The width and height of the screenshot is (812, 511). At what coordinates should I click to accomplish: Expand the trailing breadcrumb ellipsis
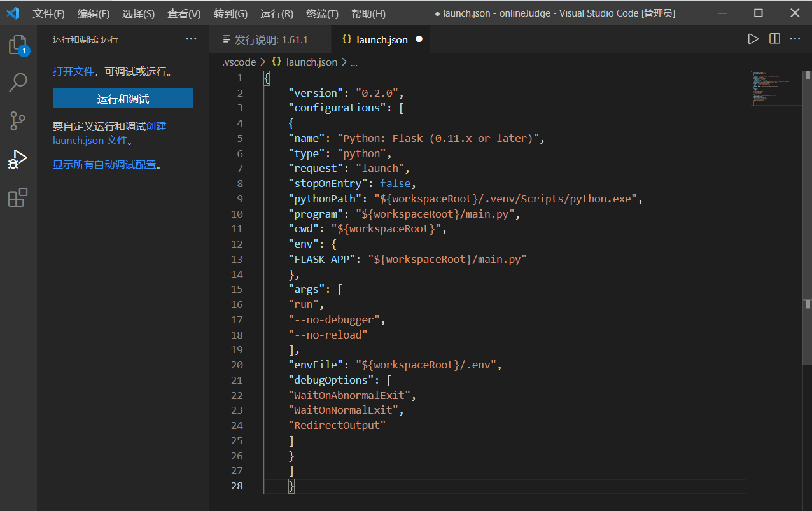pyautogui.click(x=354, y=62)
